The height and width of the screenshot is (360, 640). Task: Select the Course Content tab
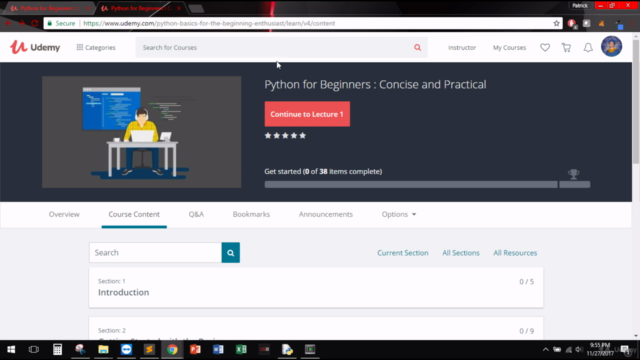pyautogui.click(x=134, y=214)
